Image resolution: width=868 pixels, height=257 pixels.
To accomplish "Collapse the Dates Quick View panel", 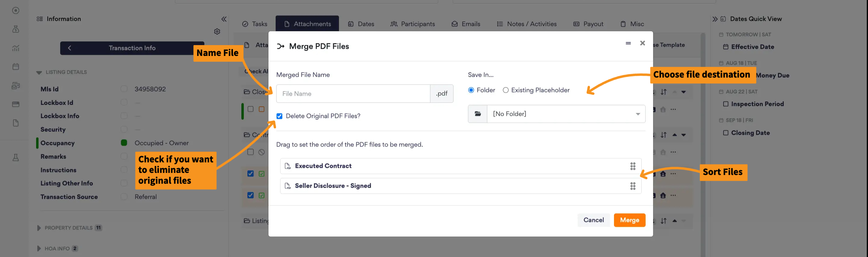I will point(715,19).
